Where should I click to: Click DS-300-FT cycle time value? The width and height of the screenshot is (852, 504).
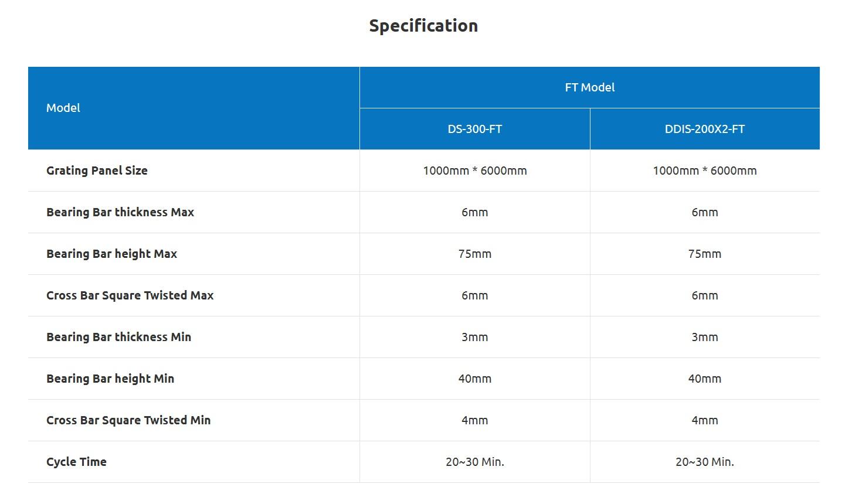474,462
